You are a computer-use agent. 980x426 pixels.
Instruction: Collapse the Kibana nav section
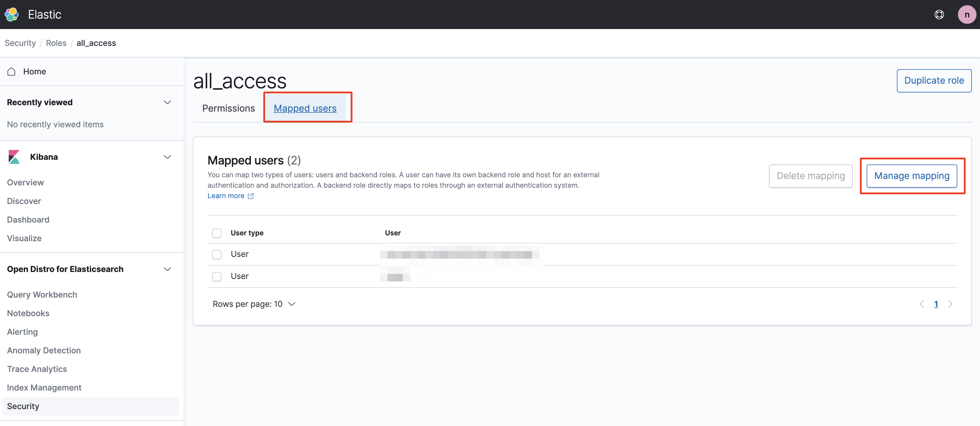(167, 157)
